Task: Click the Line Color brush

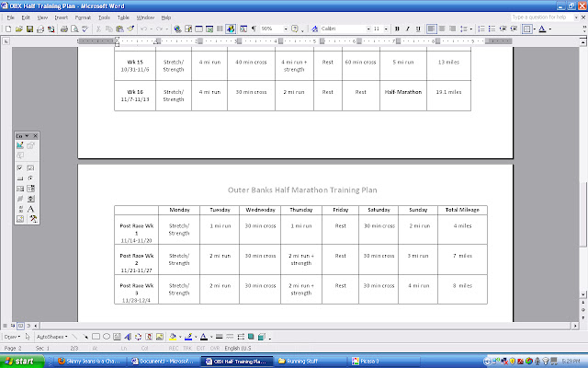Action: point(188,337)
